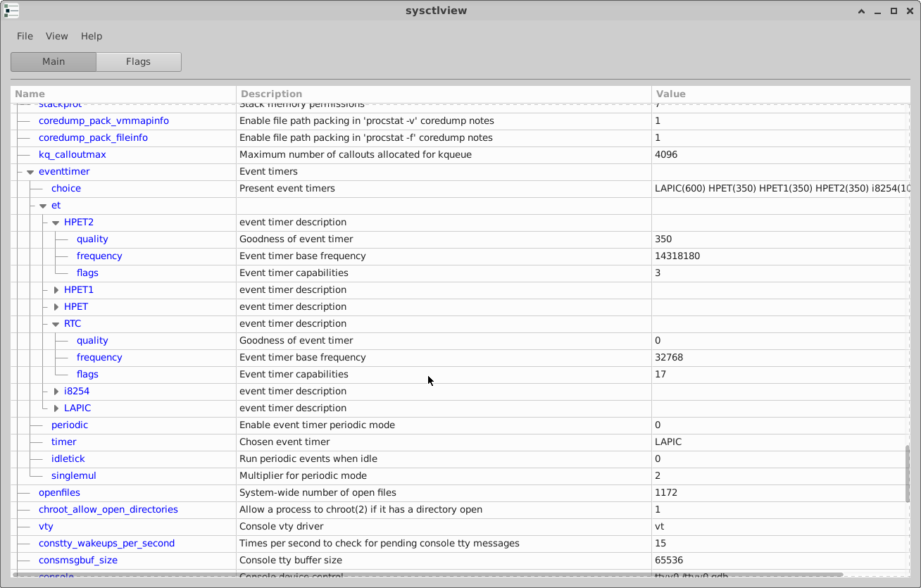Collapse the et tree node
Image resolution: width=921 pixels, height=588 pixels.
43,206
